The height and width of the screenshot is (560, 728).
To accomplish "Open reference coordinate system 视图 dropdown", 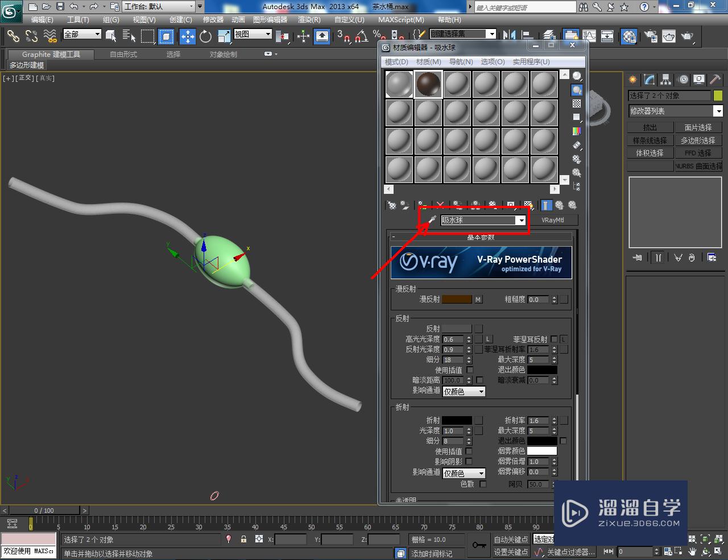I will (x=253, y=34).
